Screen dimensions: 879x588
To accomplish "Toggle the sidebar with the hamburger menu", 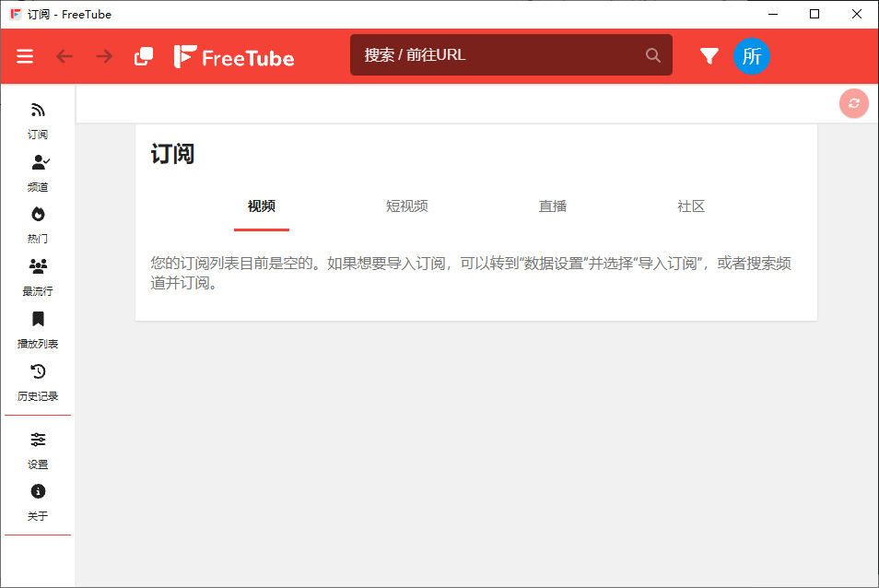I will pos(25,56).
